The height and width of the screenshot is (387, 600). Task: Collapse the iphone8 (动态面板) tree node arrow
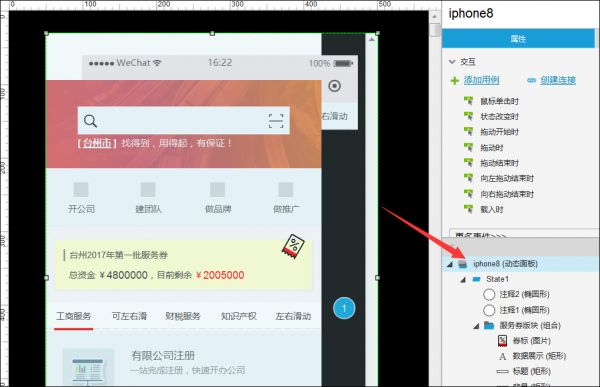(x=450, y=264)
